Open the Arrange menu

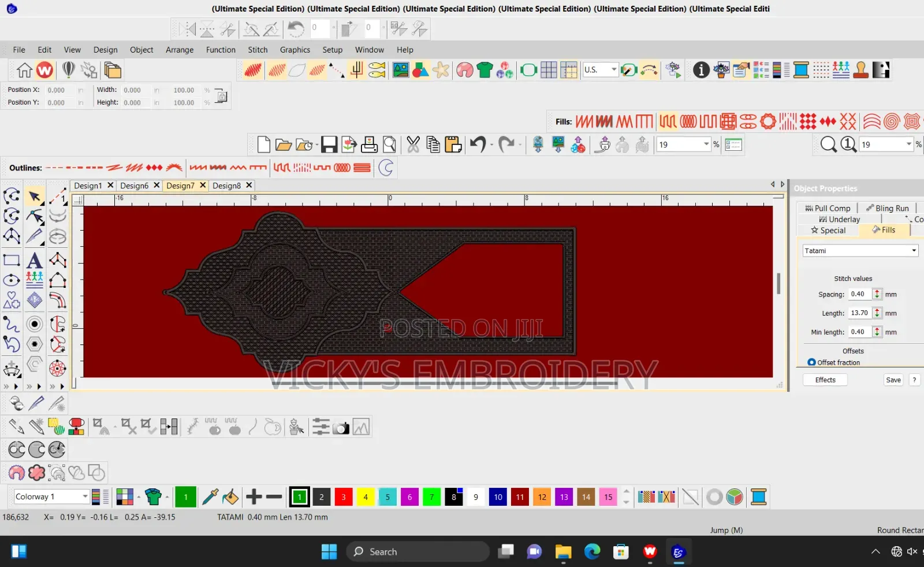tap(180, 50)
